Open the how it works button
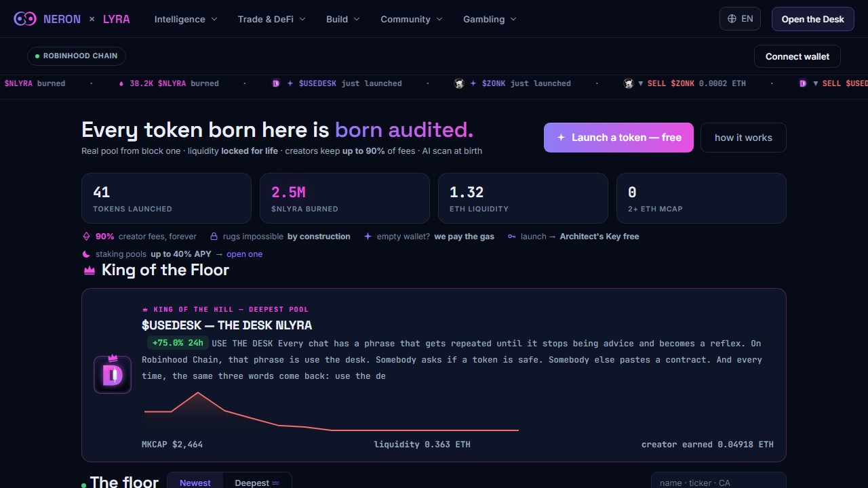868x488 pixels. pos(743,138)
